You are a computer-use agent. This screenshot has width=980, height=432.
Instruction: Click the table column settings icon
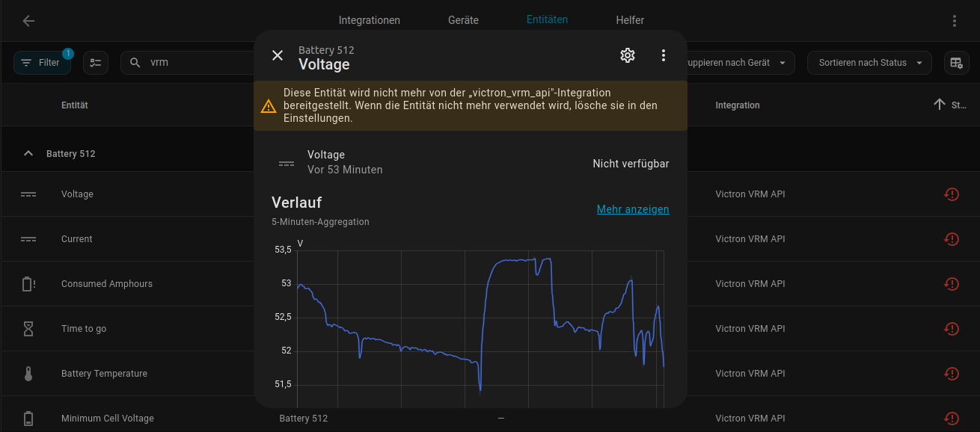pos(956,63)
